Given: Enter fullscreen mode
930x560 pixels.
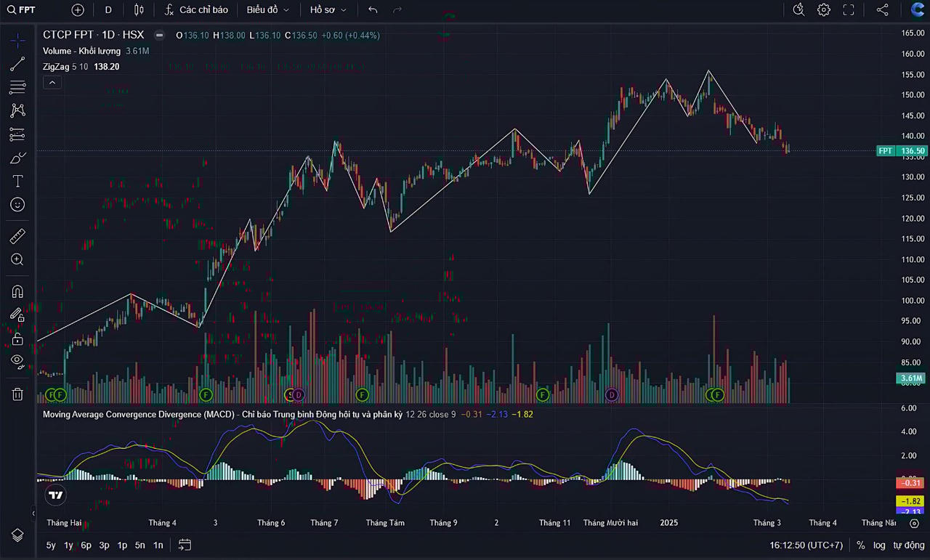Looking at the screenshot, I should 849,10.
